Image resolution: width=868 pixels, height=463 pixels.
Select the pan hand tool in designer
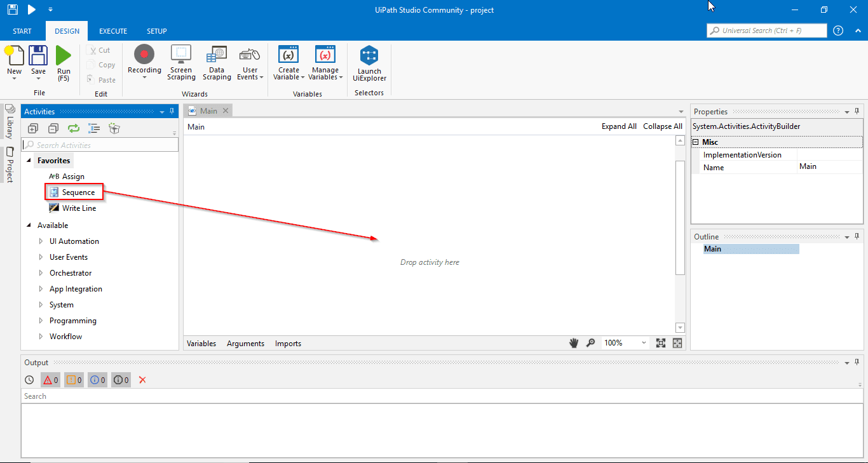574,342
